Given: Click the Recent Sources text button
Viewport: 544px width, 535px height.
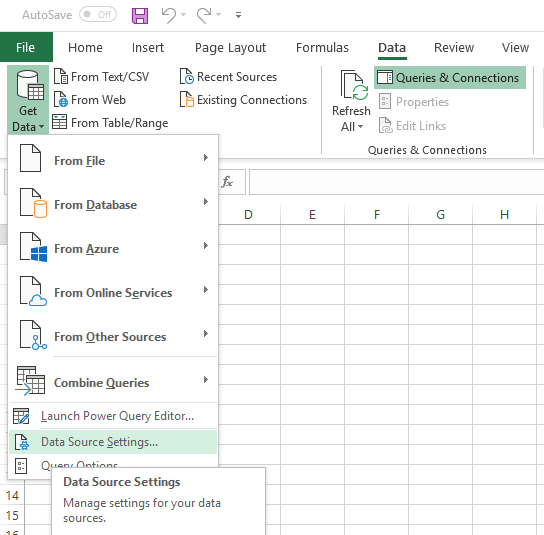Looking at the screenshot, I should tap(237, 77).
